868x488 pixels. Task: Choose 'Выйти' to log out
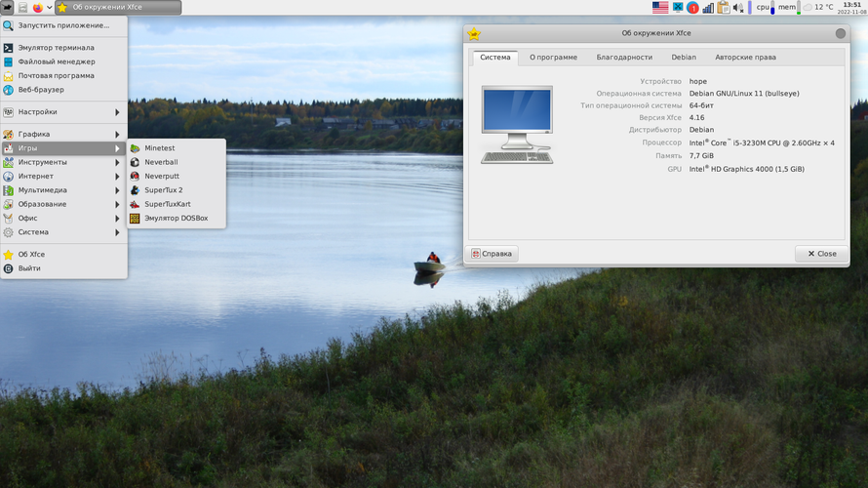[63, 268]
